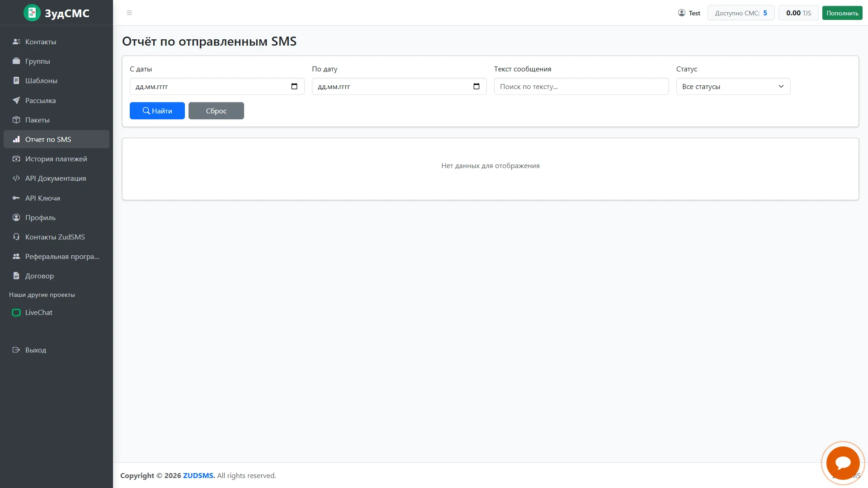Click the blue Найти search button
The height and width of the screenshot is (488, 868).
(157, 111)
